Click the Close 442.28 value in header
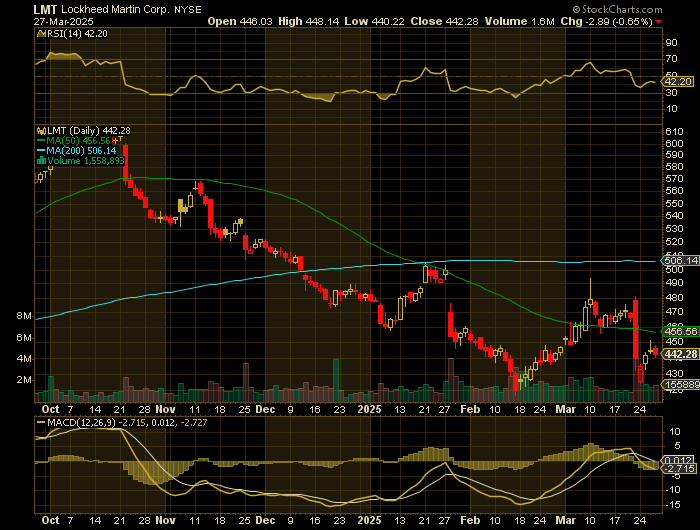The image size is (700, 530). (445, 21)
